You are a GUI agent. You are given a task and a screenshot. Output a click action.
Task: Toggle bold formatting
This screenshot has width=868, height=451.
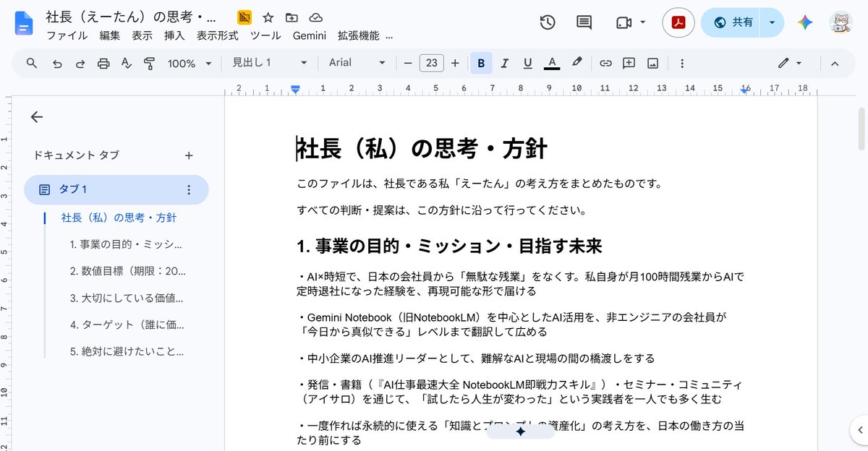[481, 63]
